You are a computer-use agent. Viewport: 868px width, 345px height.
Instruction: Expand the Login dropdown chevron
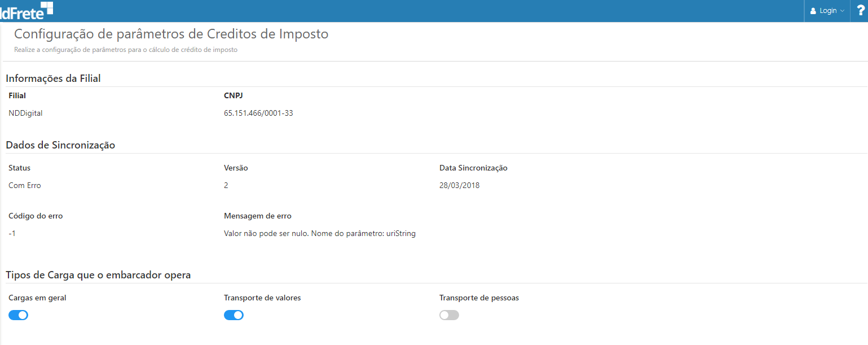[x=842, y=11]
